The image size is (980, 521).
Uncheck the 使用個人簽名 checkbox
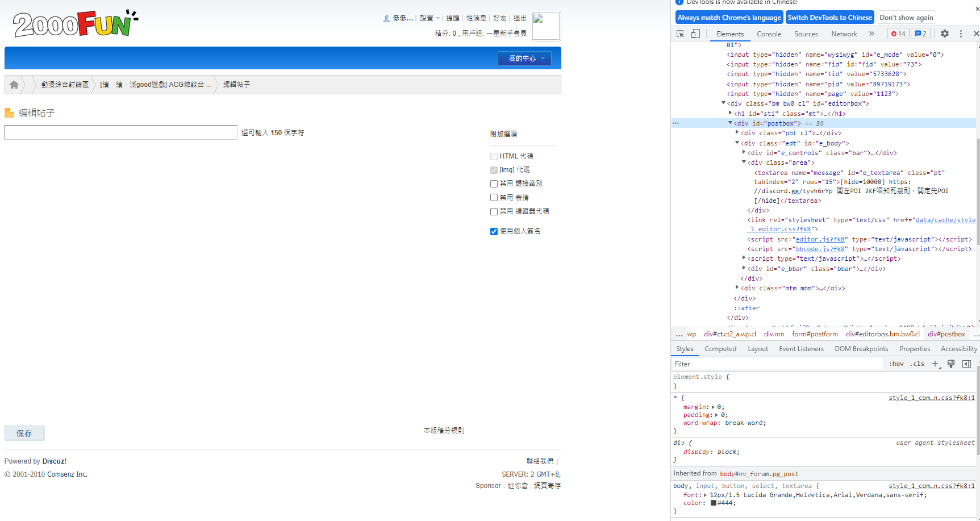tap(494, 231)
